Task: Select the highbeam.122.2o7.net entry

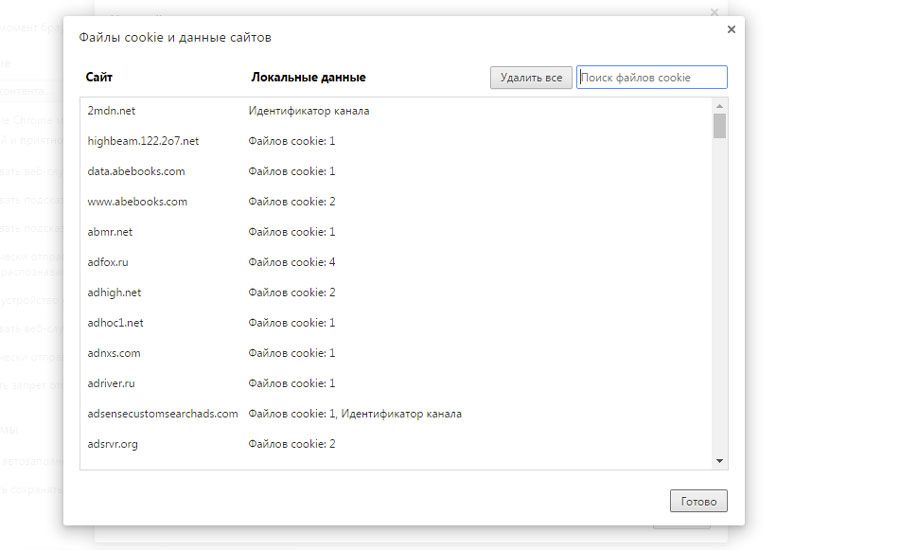Action: point(143,141)
